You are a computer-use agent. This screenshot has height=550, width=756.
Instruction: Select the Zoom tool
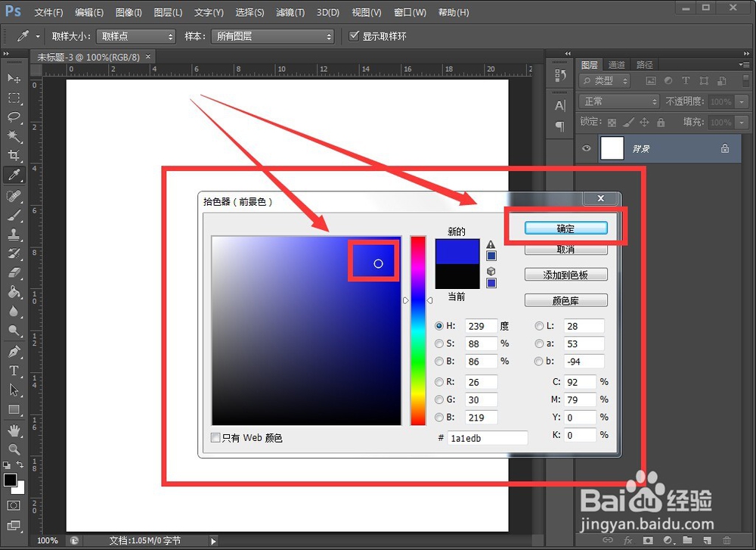14,449
